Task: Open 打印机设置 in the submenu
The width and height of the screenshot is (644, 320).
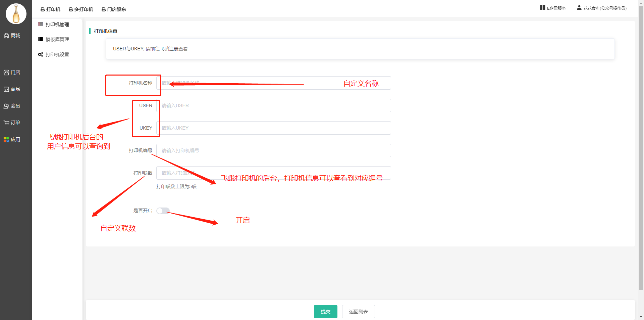Action: coord(57,55)
